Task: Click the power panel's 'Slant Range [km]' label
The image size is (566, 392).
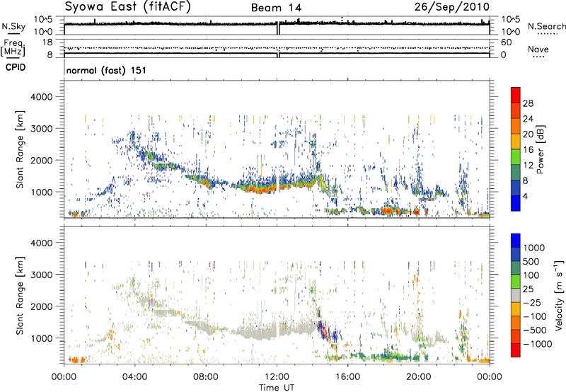Action: coord(20,149)
